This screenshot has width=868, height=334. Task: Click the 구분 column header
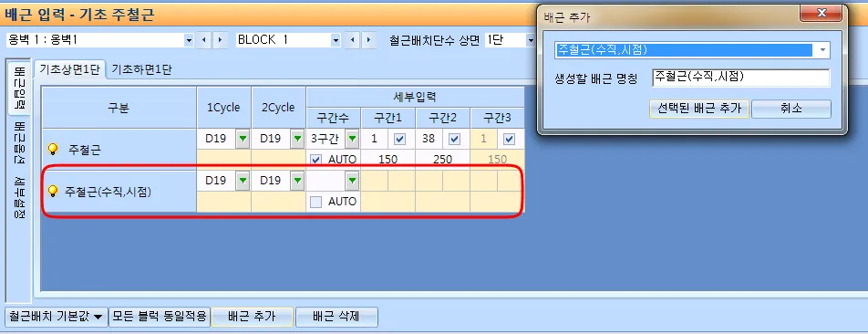tap(119, 108)
